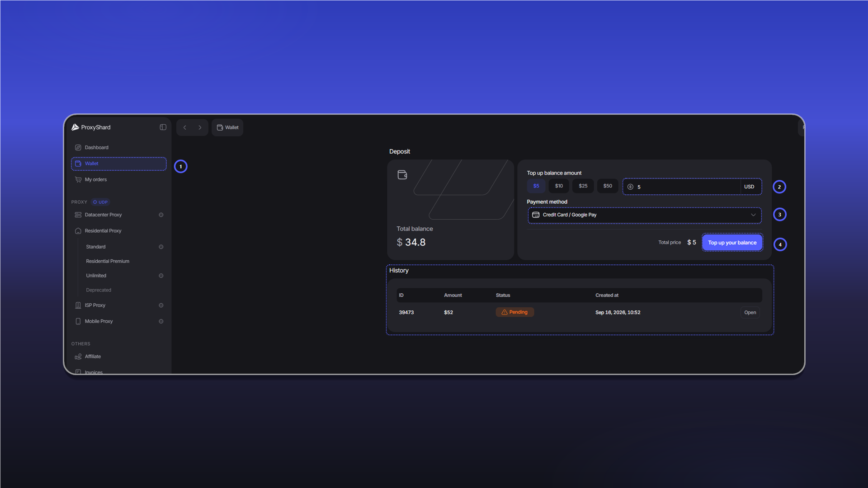868x488 pixels.
Task: Click the Pending status badge
Action: click(515, 312)
